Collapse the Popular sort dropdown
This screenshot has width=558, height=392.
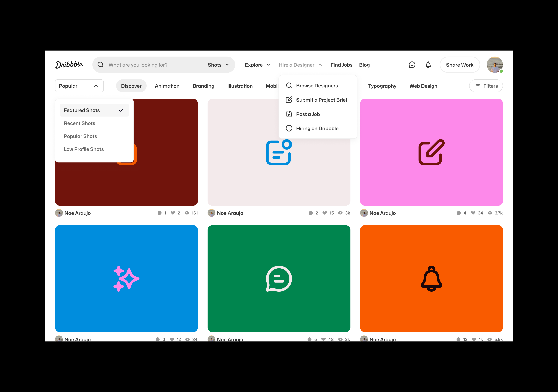96,86
